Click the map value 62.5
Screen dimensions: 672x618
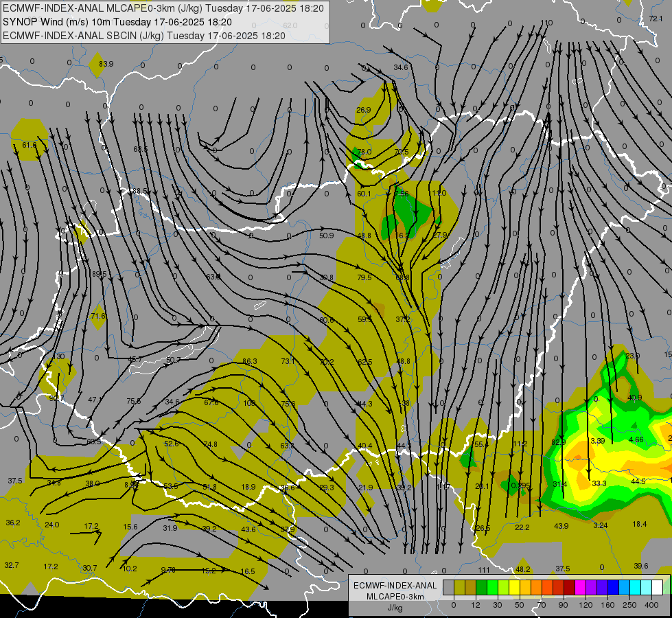(x=364, y=362)
